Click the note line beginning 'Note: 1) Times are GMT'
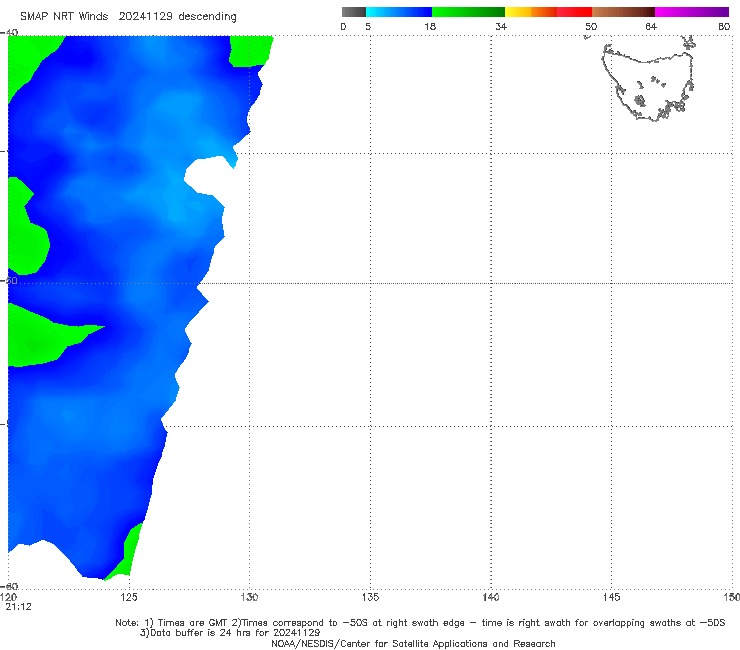This screenshot has height=650, width=740. [x=420, y=623]
